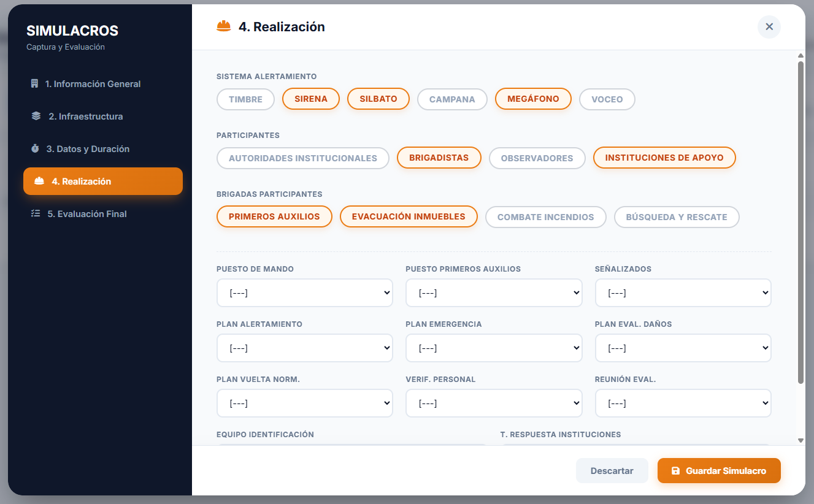Click the layers icon beside Infraestructura
Viewport: 814px width, 504px height.
[36, 116]
